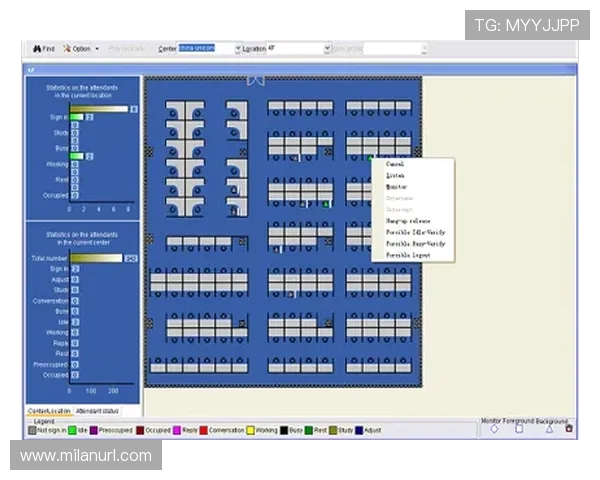Screen dimensions: 600x480
Task: Click the yellow Working legend swatch
Action: 251,429
